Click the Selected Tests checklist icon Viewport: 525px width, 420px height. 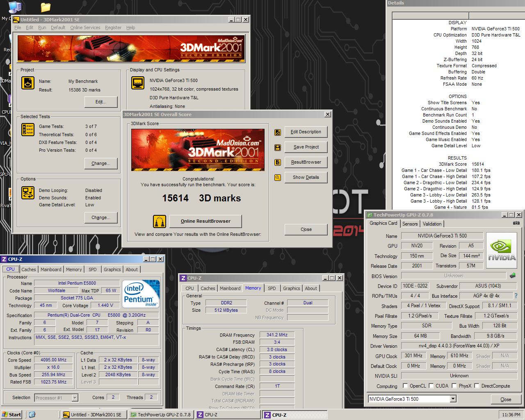[28, 130]
